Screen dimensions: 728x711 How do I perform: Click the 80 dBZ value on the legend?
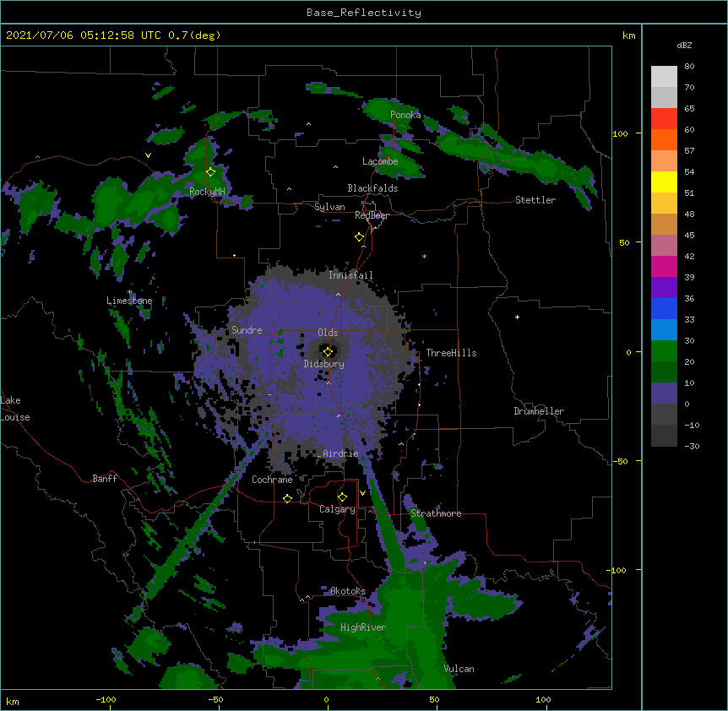[689, 67]
